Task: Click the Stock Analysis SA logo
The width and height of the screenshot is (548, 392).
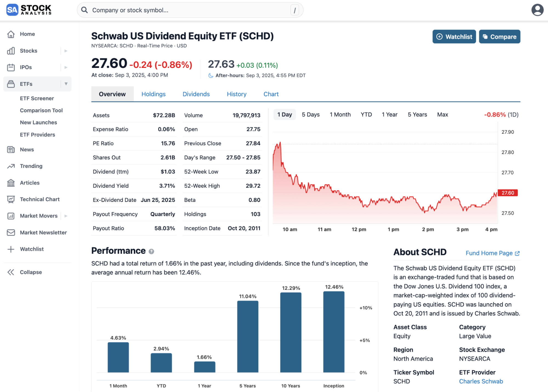Action: [x=29, y=10]
